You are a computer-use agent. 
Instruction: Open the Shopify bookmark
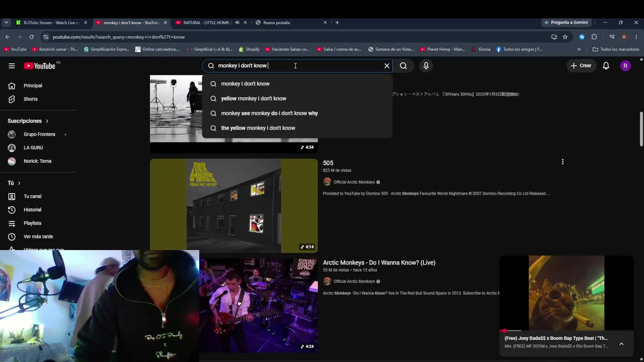tap(249, 49)
